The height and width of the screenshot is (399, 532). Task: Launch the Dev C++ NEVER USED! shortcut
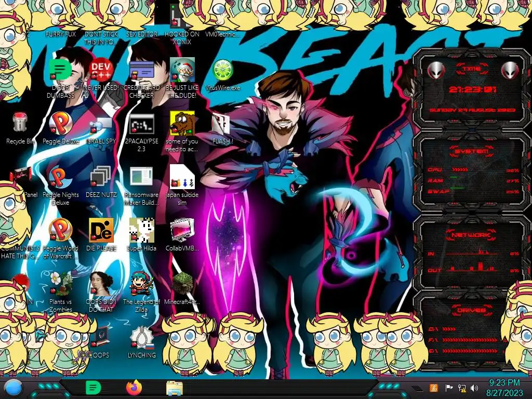[101, 70]
